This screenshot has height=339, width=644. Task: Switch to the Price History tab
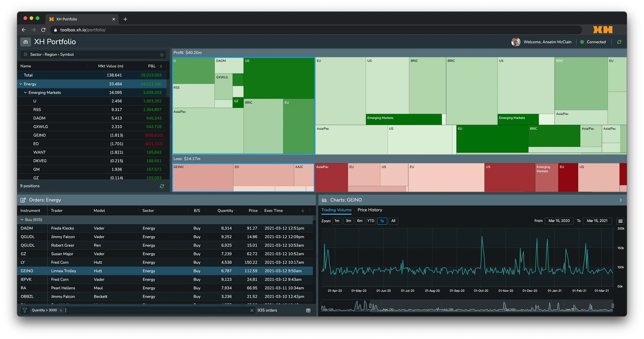tap(370, 210)
